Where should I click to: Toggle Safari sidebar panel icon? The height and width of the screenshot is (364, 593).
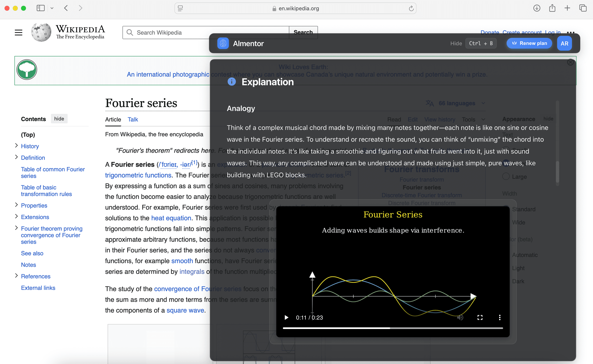coord(40,8)
